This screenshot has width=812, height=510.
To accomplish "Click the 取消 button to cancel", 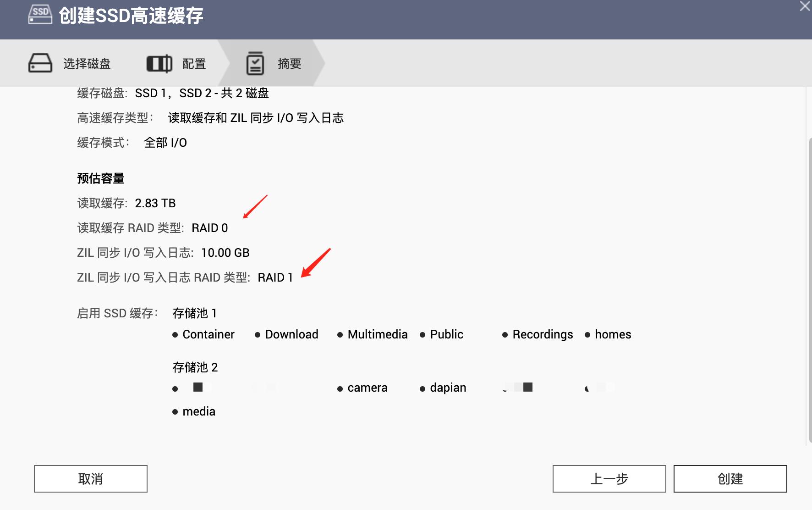I will coord(90,478).
